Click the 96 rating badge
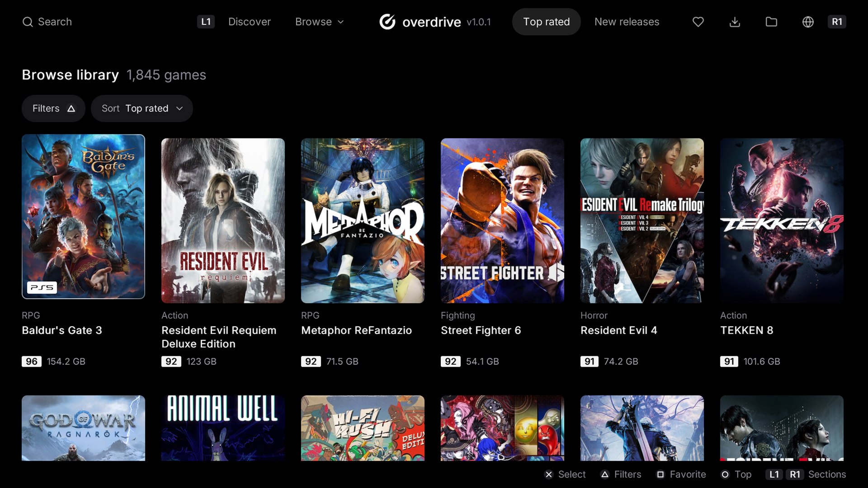Viewport: 868px width, 488px height. pos(32,361)
